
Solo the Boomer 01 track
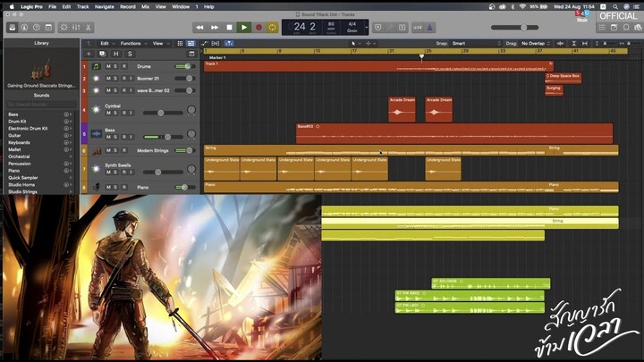click(115, 78)
